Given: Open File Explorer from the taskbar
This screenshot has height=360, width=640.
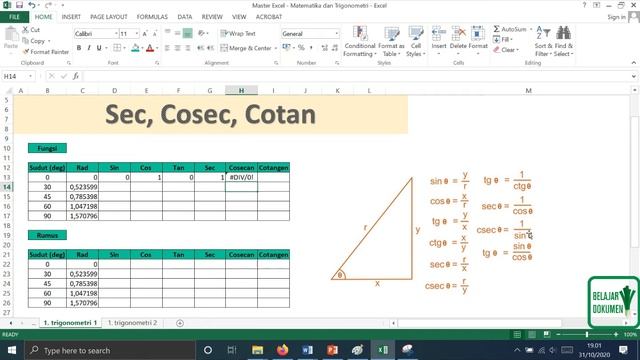Looking at the screenshot, I should 257,350.
